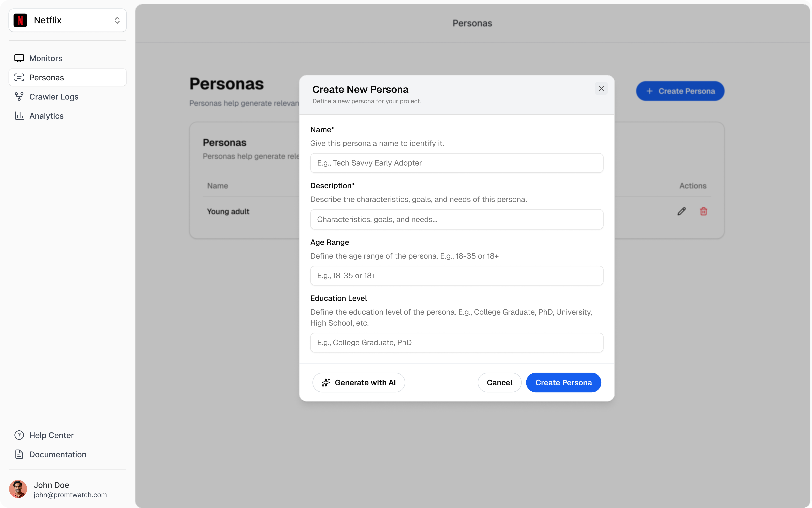The image size is (812, 508).
Task: Click the Education Level input field
Action: coord(457,342)
